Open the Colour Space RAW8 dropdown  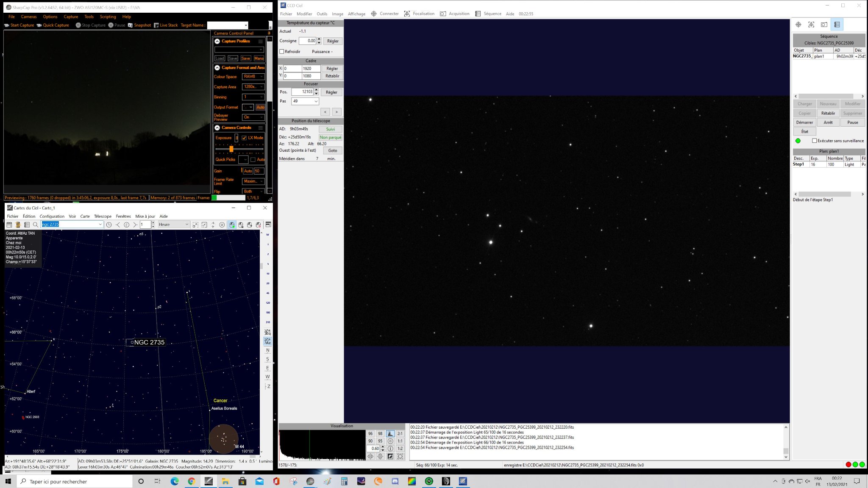[x=253, y=77]
